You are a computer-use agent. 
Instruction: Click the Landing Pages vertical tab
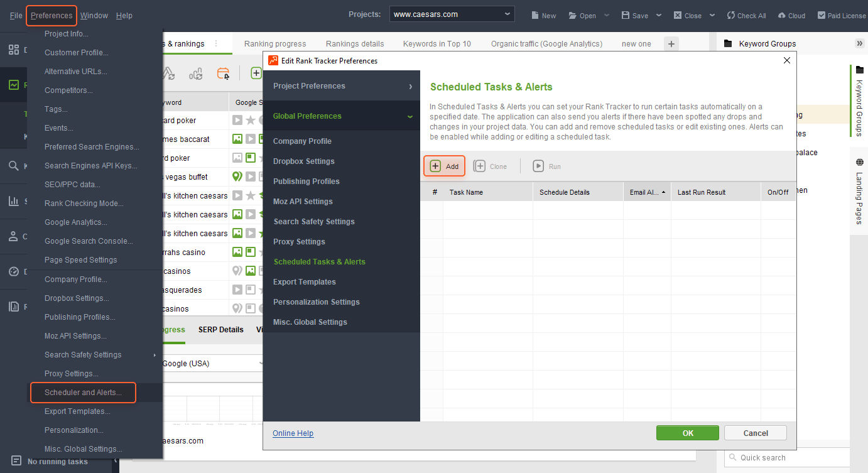pyautogui.click(x=859, y=192)
